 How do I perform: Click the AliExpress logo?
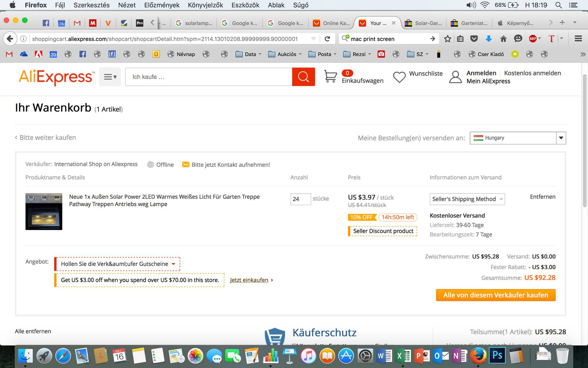click(x=56, y=77)
